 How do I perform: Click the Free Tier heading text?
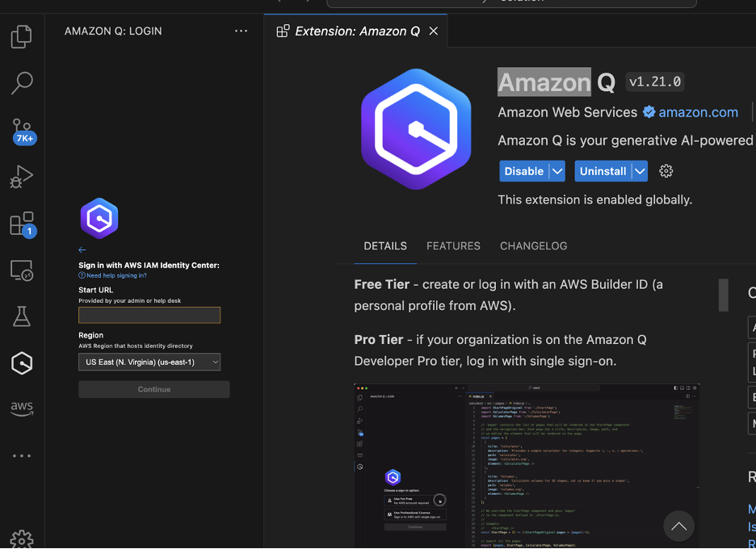382,284
